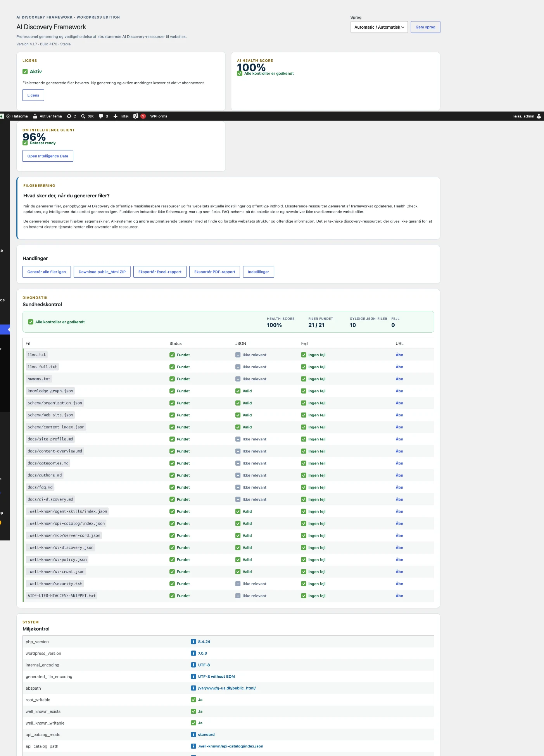Click info icon for api_catalog_mode standard
544x756 pixels.
pos(193,735)
